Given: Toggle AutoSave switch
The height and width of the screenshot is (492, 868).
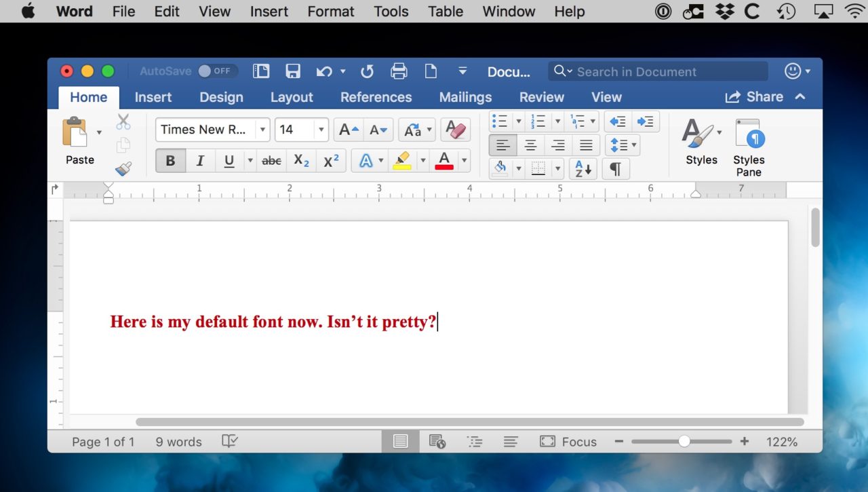Looking at the screenshot, I should (218, 71).
